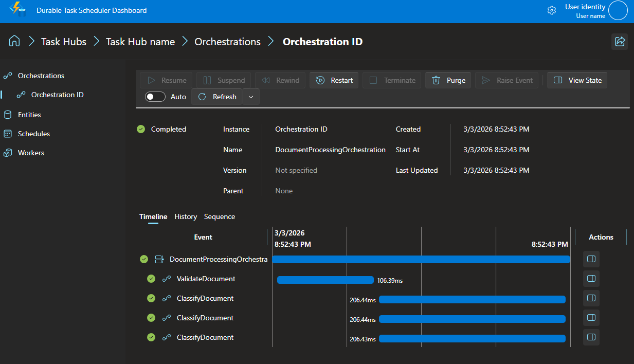
Task: Switch to the Sequence tab
Action: [x=220, y=216]
